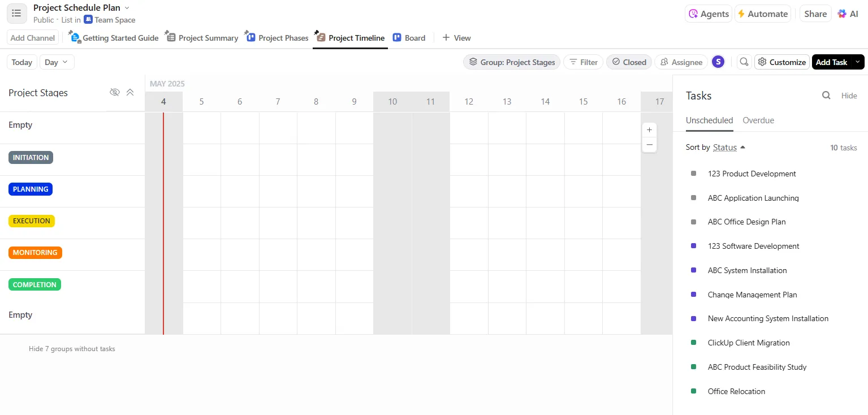Switch to the Overdue tab

tap(758, 120)
